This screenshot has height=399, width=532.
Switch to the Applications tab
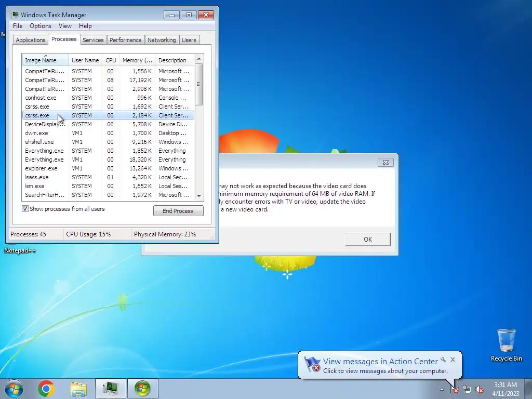[x=31, y=40]
